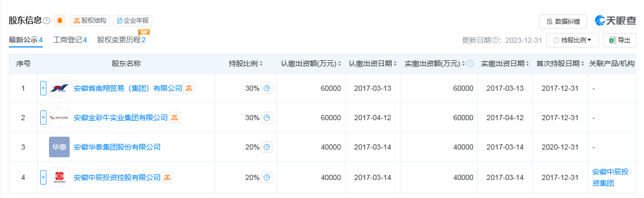Export table with 导出 button
The image size is (644, 198).
coord(619,40)
